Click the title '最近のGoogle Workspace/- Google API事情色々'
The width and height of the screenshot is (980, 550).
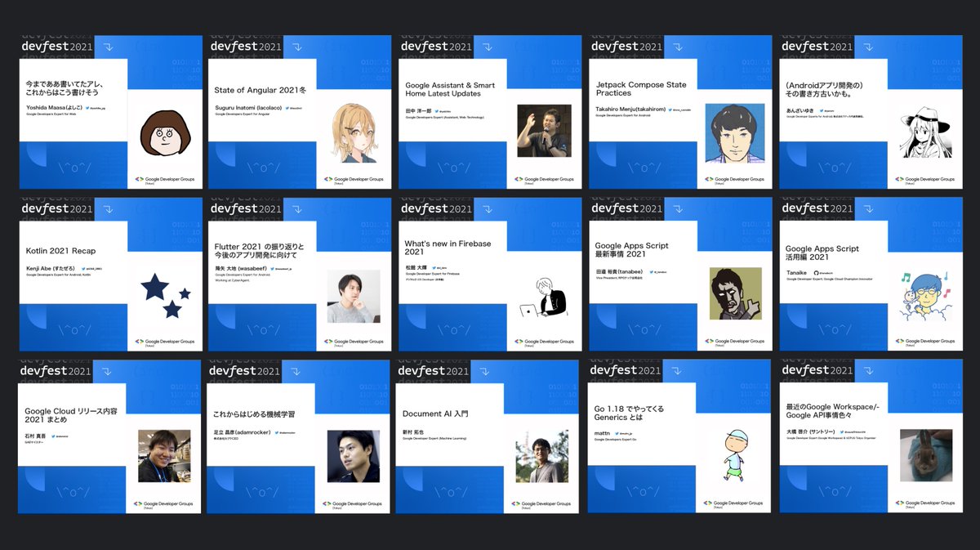click(x=831, y=411)
